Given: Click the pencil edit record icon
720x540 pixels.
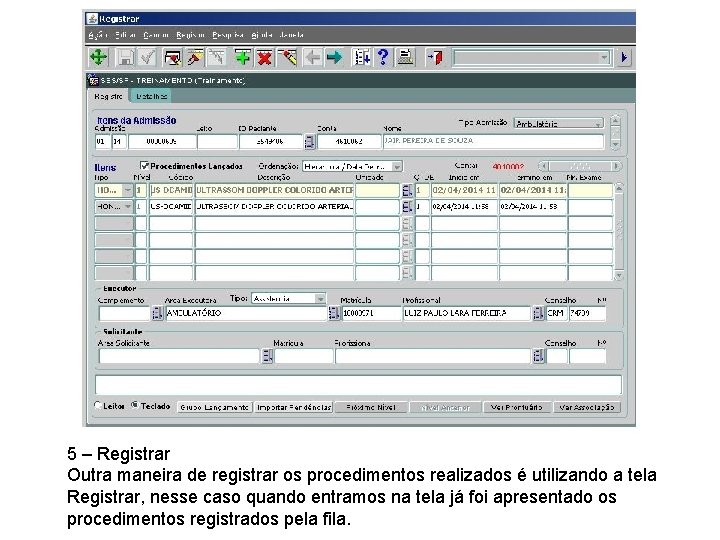Looking at the screenshot, I should 287,58.
